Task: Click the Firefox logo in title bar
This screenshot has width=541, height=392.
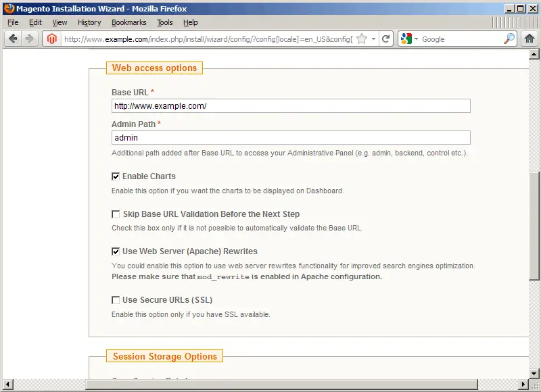Action: pos(9,8)
